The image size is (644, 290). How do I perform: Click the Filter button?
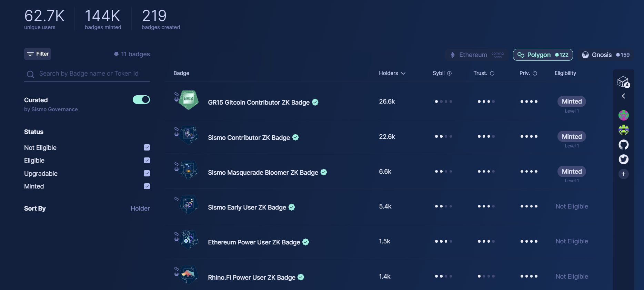pyautogui.click(x=38, y=54)
